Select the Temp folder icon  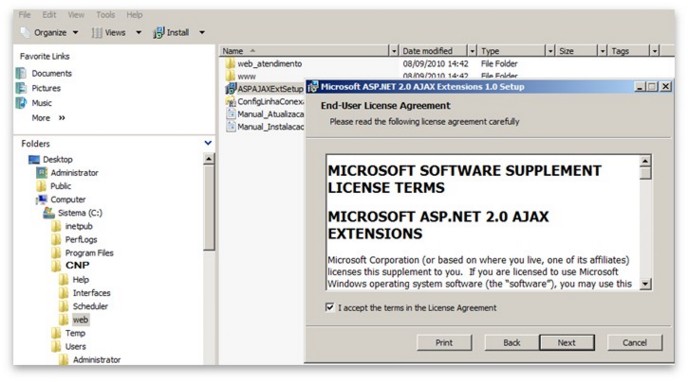[x=56, y=333]
